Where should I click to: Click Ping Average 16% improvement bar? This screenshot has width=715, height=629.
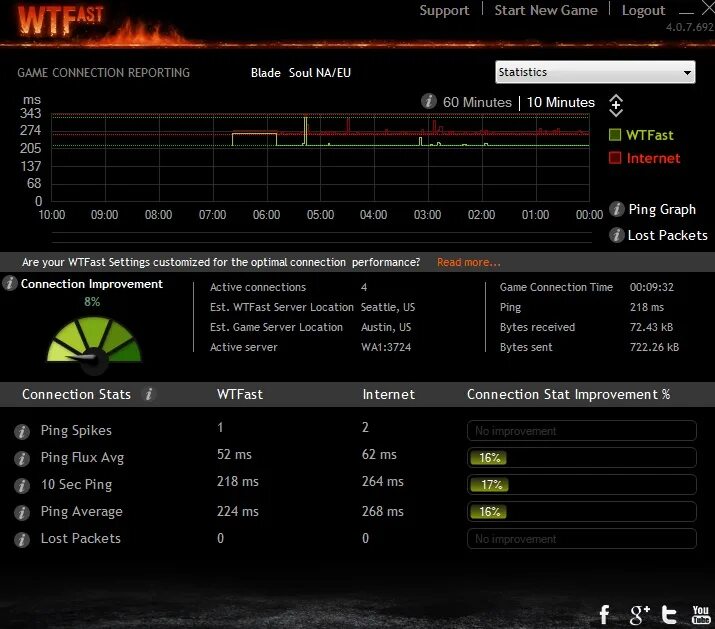pos(581,511)
